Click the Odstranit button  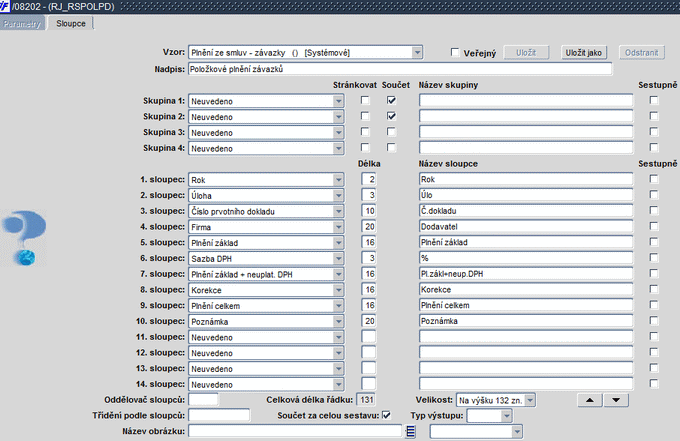pyautogui.click(x=641, y=52)
